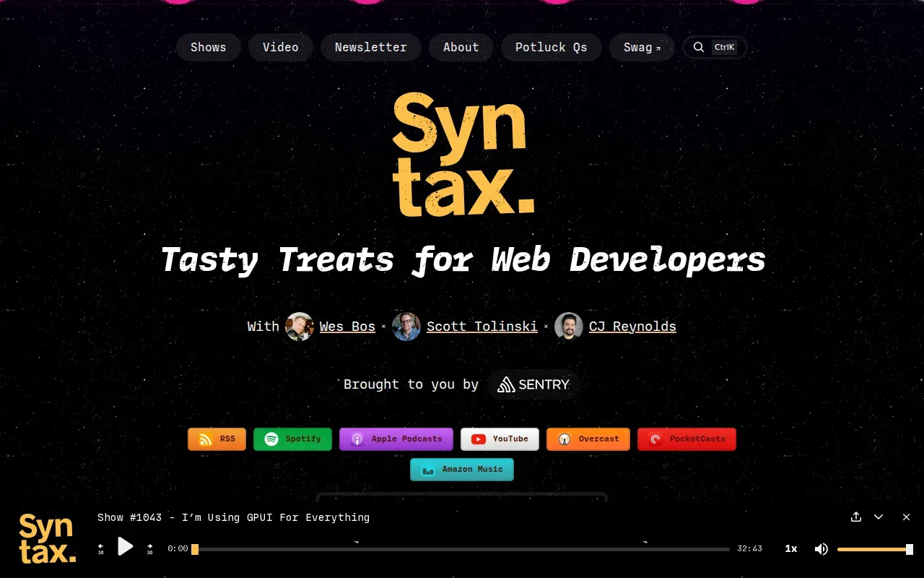
Task: Open the Newsletter page
Action: click(x=370, y=48)
